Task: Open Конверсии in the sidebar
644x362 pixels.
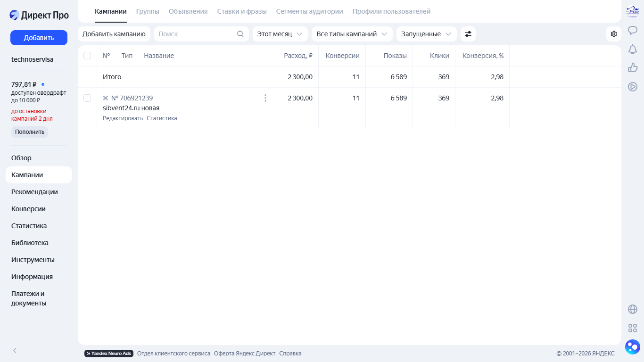Action: [x=39, y=209]
